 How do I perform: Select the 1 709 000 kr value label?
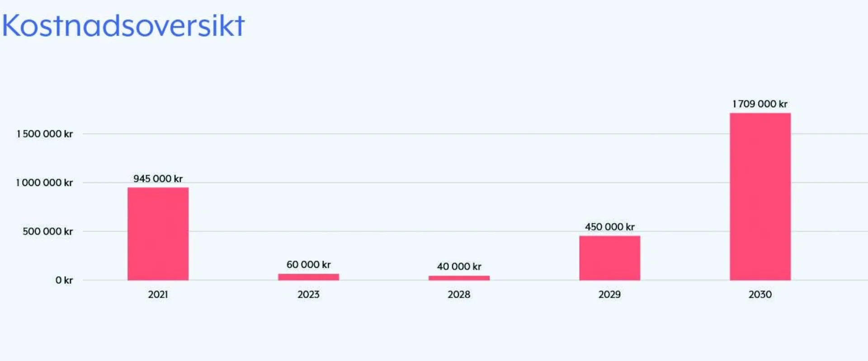click(760, 104)
